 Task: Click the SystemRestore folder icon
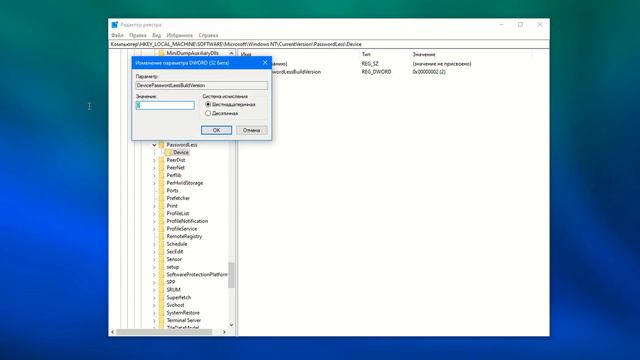tap(162, 313)
